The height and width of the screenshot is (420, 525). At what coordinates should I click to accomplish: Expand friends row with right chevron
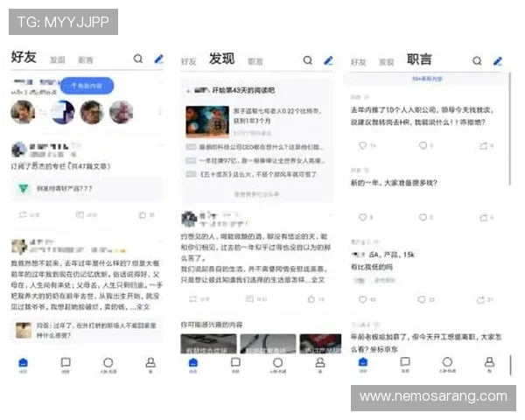pos(160,112)
